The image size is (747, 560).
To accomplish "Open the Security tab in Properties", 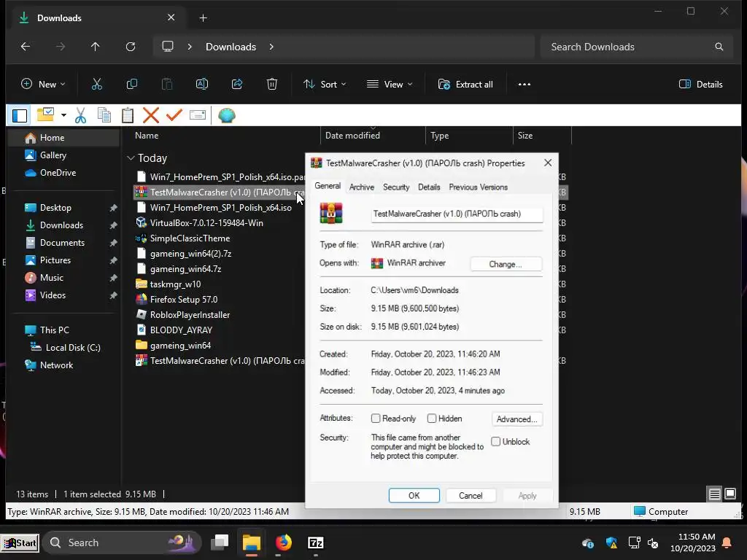I will (396, 187).
